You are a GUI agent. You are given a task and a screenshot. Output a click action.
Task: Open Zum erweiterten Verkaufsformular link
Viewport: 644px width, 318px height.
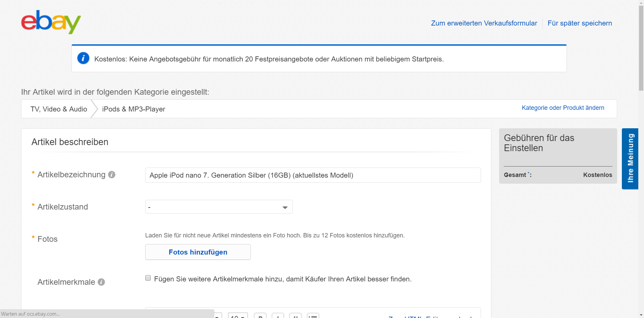pyautogui.click(x=484, y=23)
